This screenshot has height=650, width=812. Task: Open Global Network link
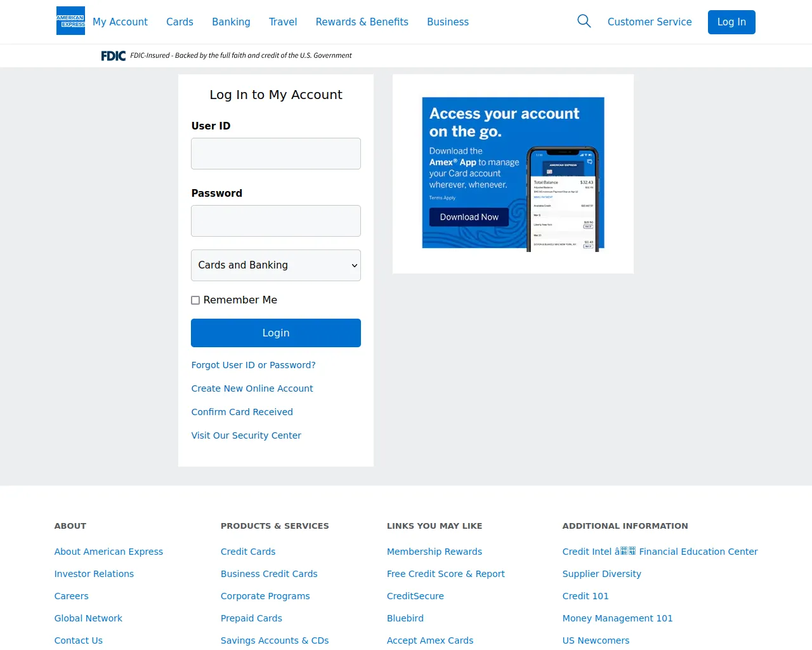pos(88,618)
